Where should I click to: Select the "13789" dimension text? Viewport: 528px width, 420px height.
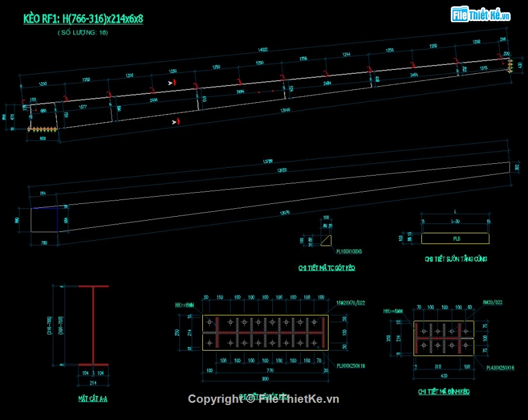pyautogui.click(x=268, y=161)
